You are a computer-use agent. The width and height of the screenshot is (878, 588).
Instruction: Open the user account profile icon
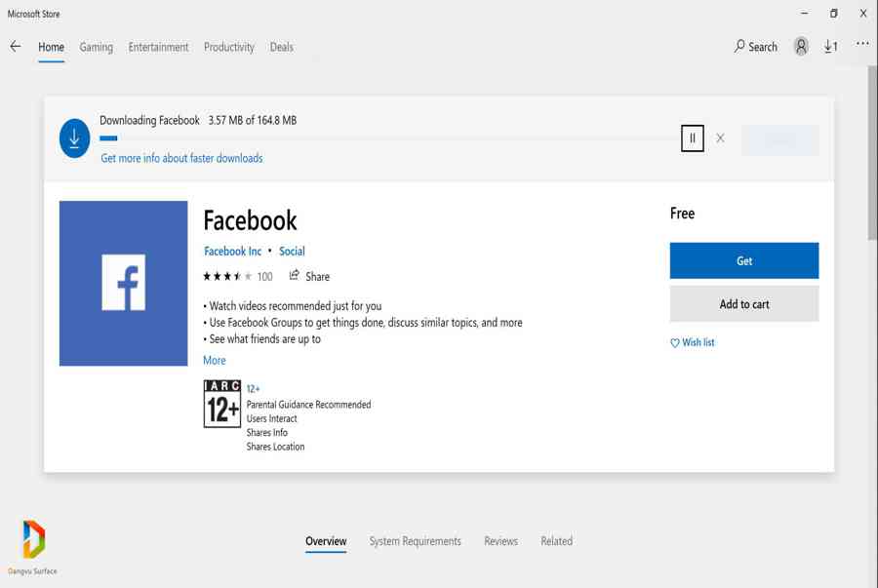pos(801,47)
